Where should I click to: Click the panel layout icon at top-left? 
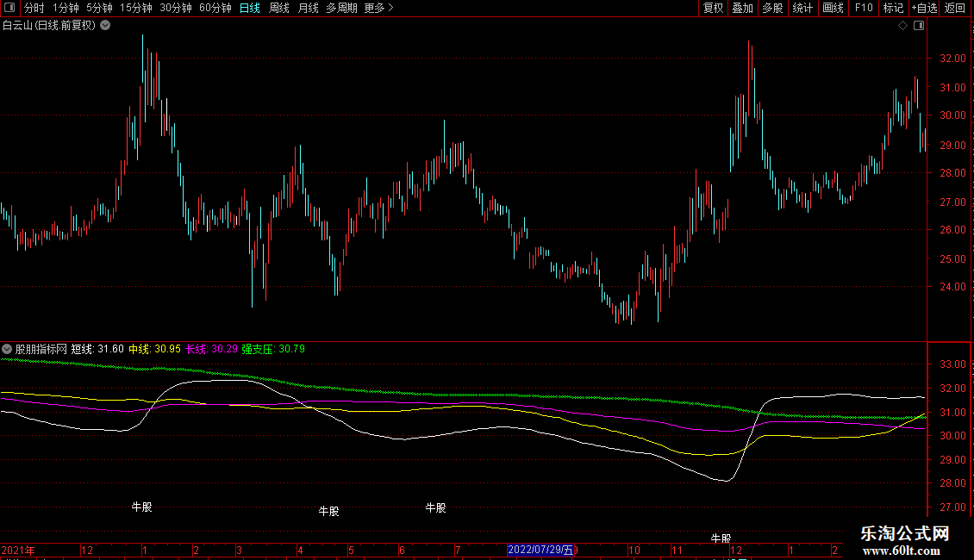coord(9,8)
